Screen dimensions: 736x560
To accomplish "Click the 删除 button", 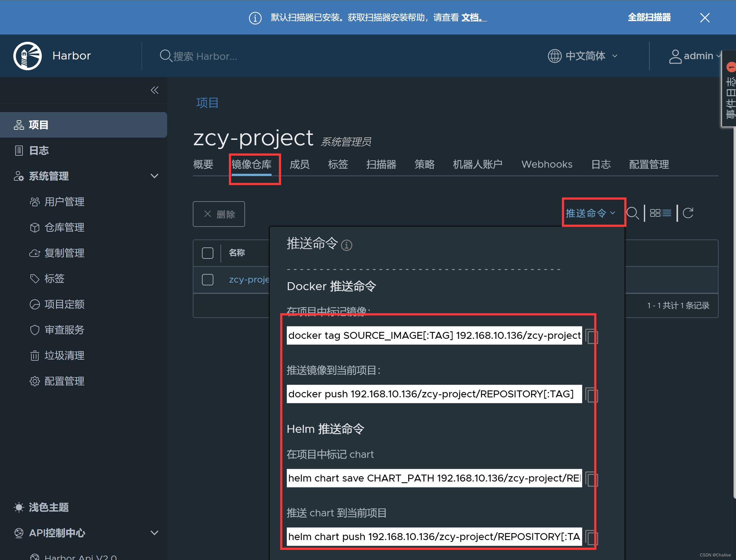I will pos(219,214).
